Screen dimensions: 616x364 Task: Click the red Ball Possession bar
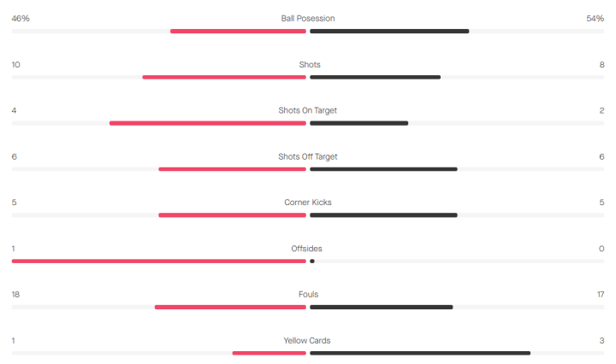(238, 32)
